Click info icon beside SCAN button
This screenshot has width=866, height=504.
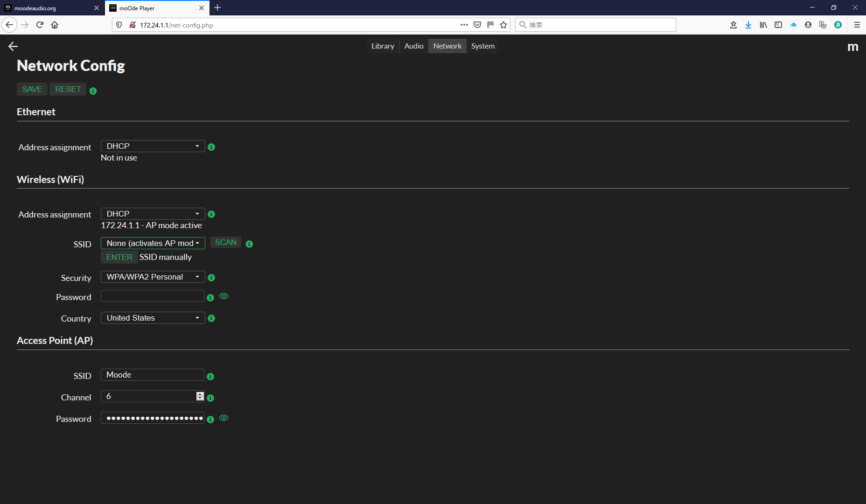(x=249, y=244)
